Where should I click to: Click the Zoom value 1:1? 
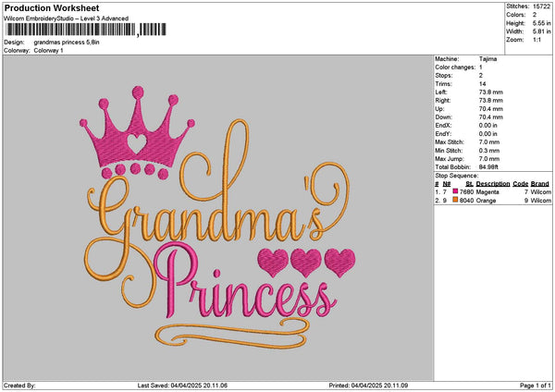tap(536, 40)
